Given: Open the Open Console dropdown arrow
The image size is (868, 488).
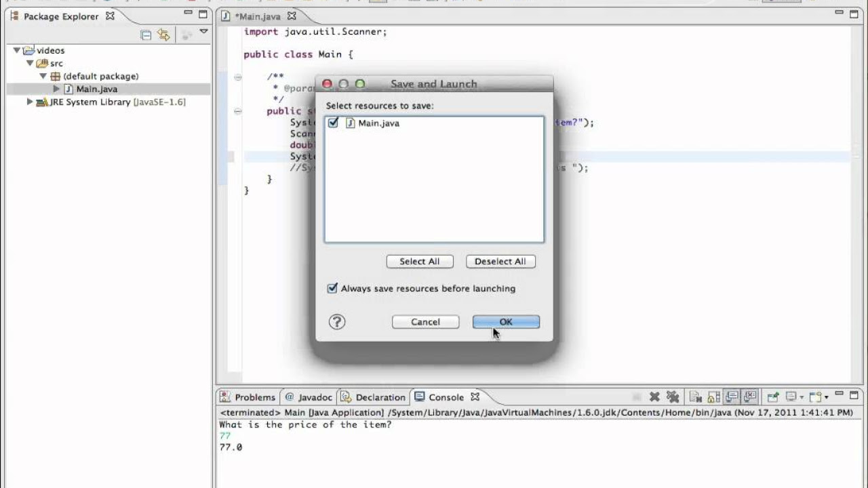Looking at the screenshot, I should 827,397.
